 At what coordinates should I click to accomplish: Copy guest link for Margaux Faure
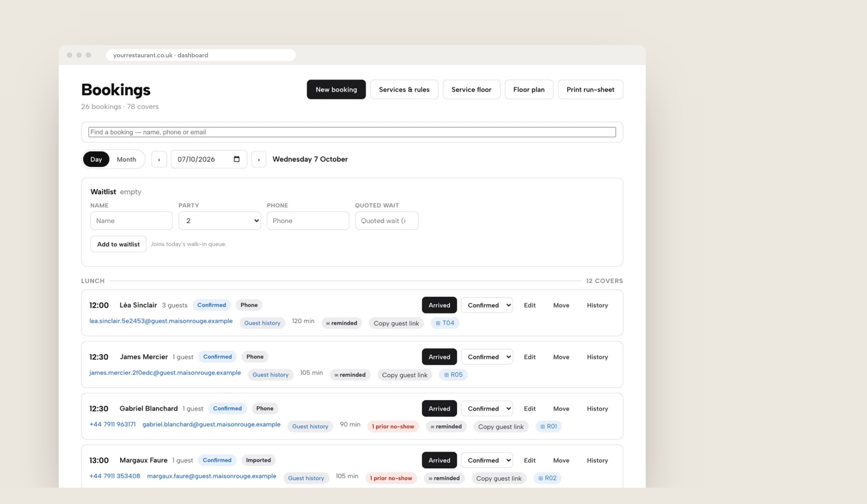(x=499, y=478)
